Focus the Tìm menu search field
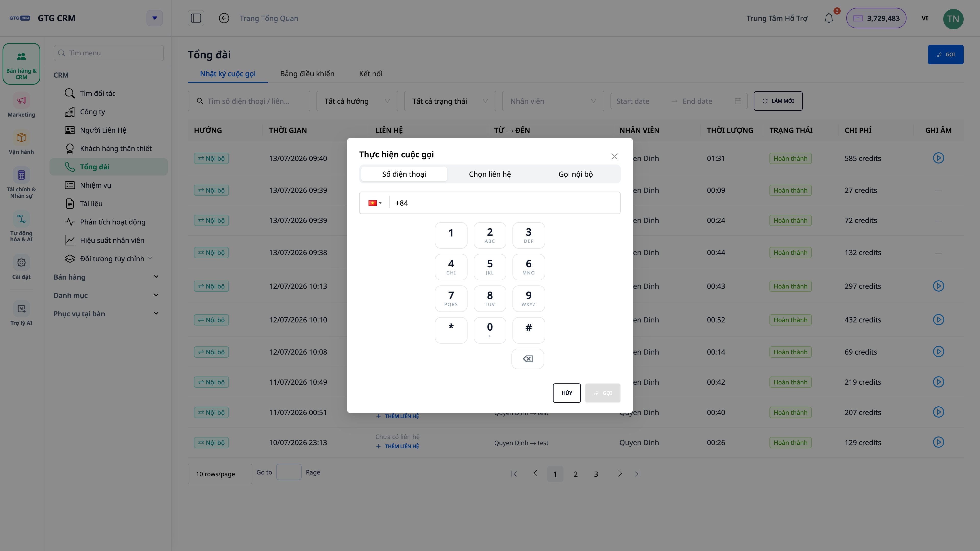 pos(109,53)
